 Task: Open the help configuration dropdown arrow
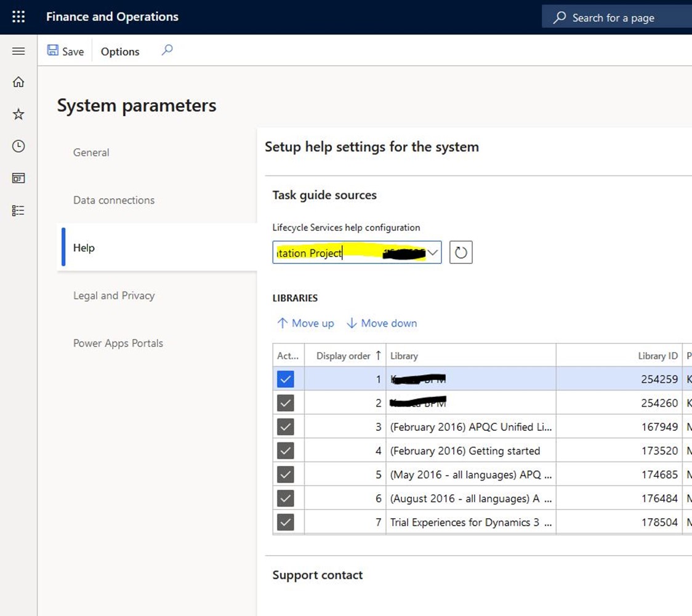coord(433,252)
